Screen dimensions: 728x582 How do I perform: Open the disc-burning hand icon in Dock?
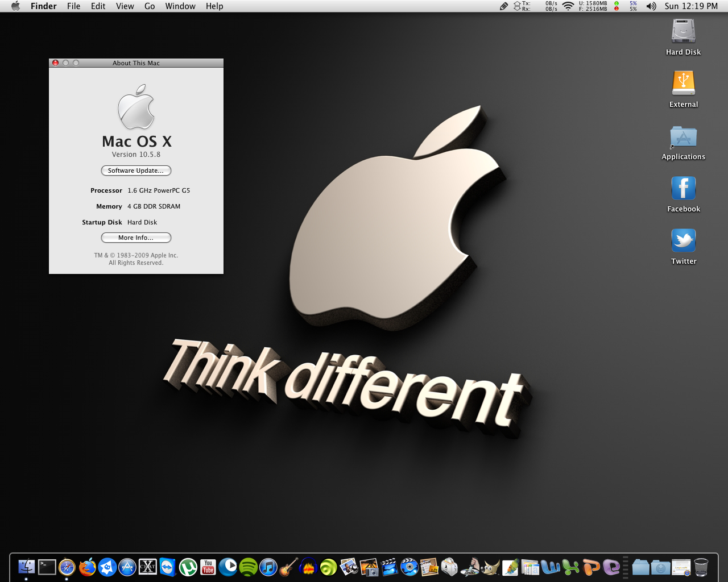(470, 567)
